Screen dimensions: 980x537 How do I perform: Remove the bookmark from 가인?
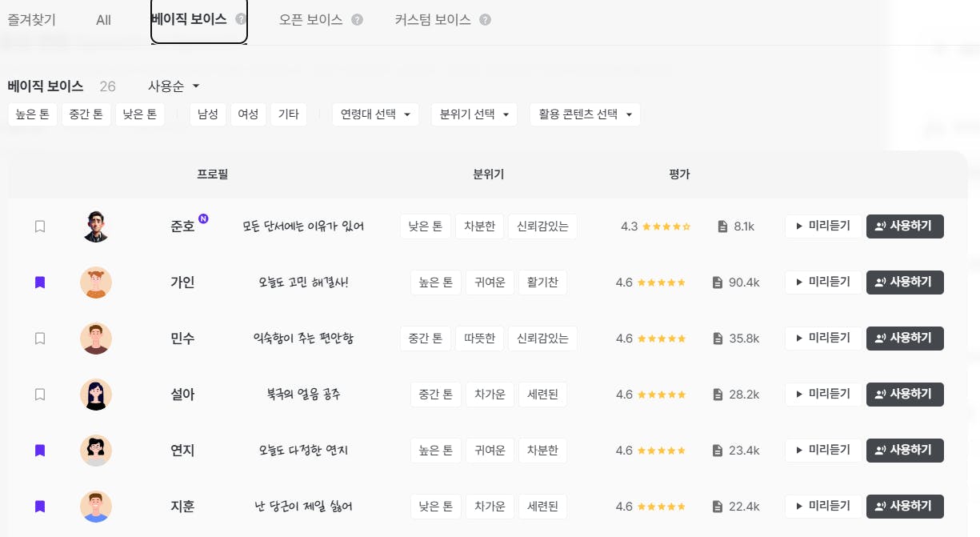coord(40,283)
